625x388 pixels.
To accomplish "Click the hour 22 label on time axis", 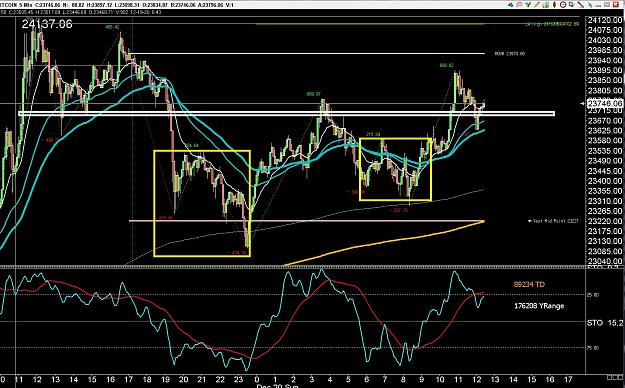I will coord(220,379).
